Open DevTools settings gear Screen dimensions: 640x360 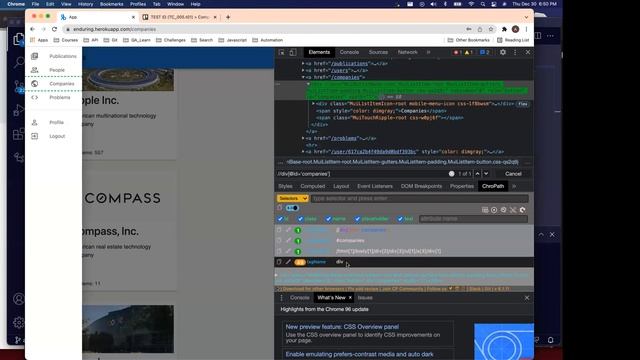coord(503,52)
